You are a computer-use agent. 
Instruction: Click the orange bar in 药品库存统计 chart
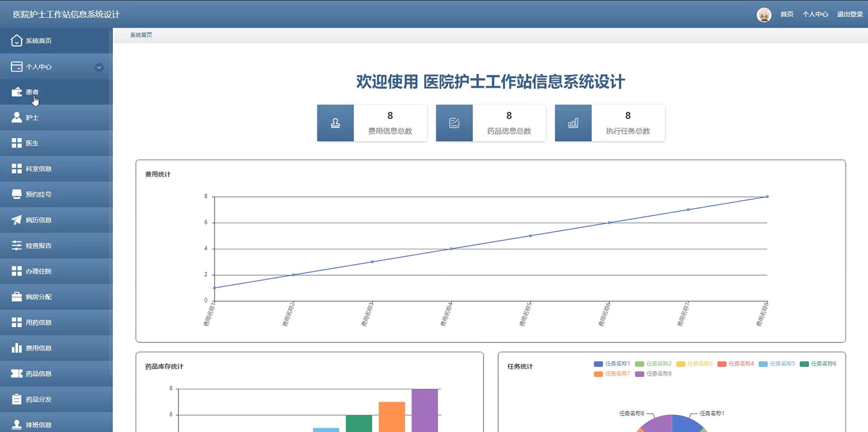[x=392, y=417]
